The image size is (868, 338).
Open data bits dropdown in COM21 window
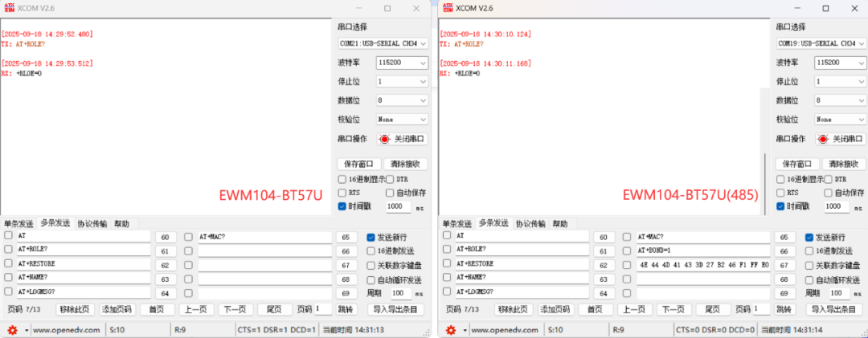(402, 100)
